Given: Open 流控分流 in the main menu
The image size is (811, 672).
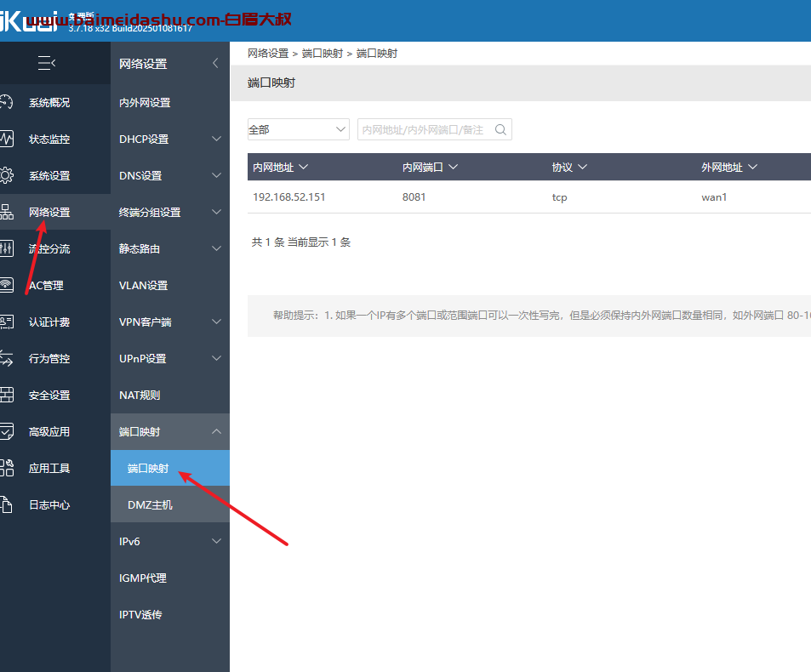Looking at the screenshot, I should [49, 248].
